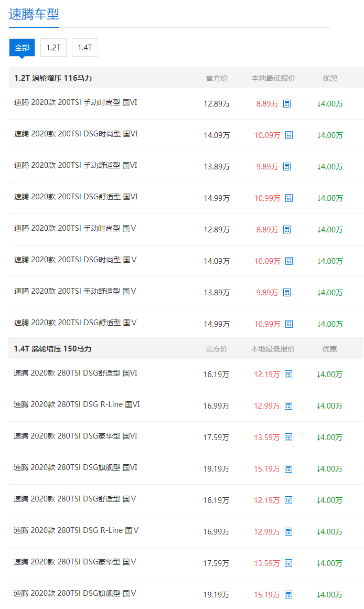Viewport: 364px width, 609px height.
Task: Click 12.19万 price for 280TSI DSG舒适型 国V
Action: point(267,500)
